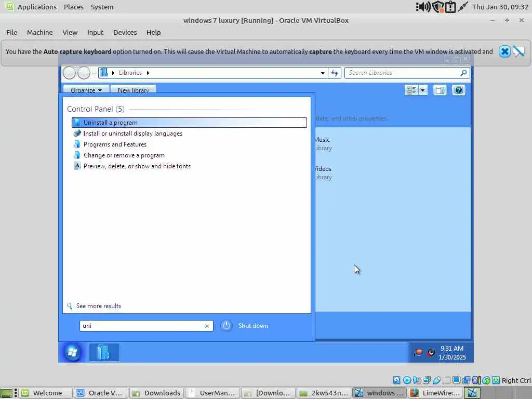Expand the view options dropdown arrow

point(423,90)
